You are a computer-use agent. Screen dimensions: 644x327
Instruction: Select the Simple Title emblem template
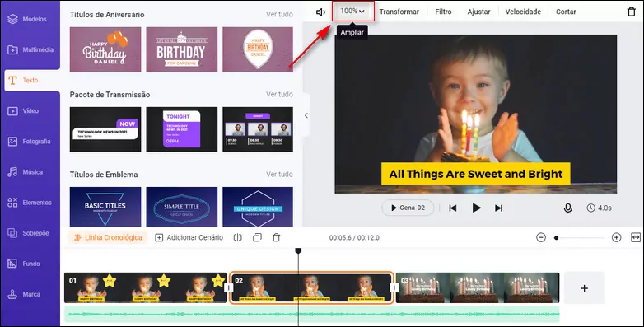pyautogui.click(x=181, y=207)
